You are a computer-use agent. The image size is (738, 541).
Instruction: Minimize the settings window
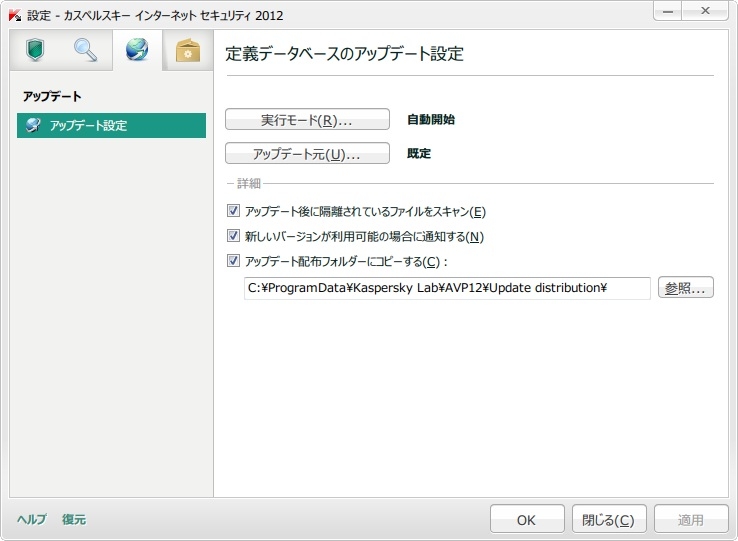click(x=668, y=11)
